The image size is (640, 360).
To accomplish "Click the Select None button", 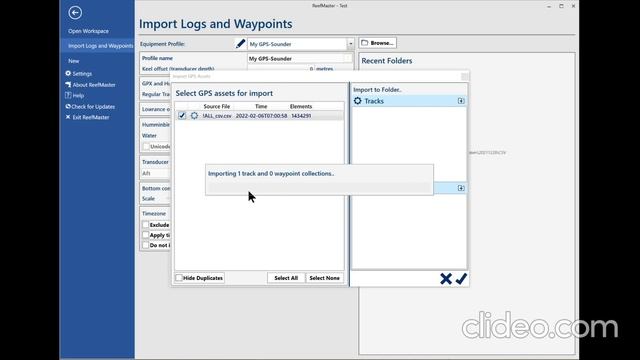I will point(324,278).
